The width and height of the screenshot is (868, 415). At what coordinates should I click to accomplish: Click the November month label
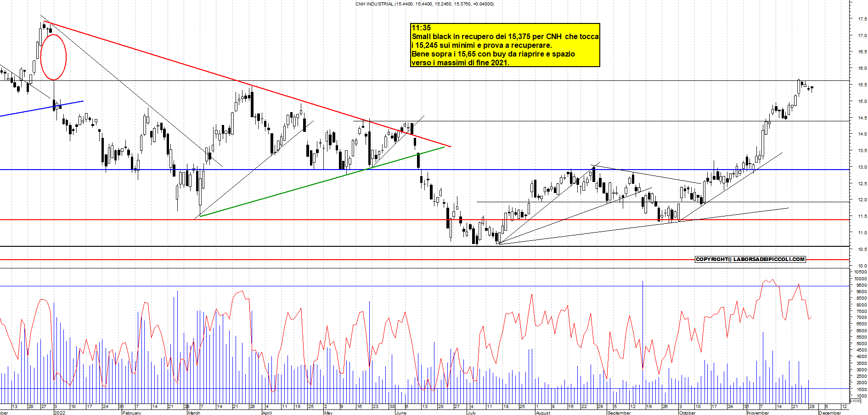point(758,413)
